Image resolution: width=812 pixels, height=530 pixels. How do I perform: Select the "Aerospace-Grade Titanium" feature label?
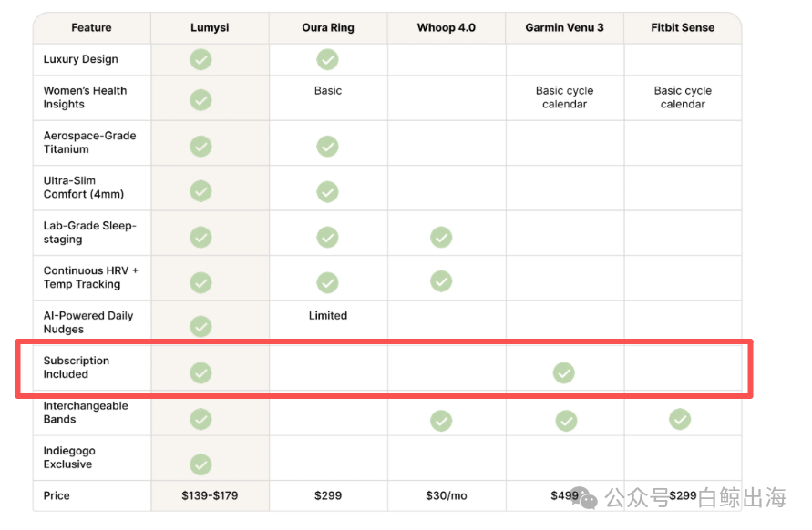point(89,142)
